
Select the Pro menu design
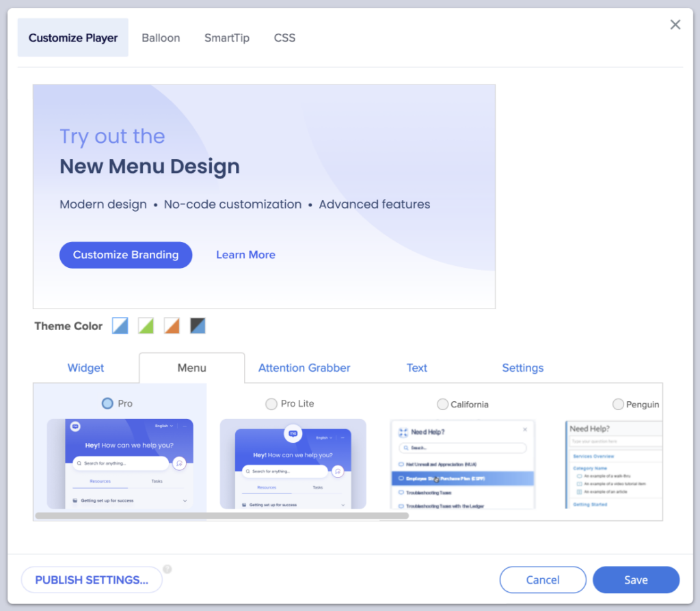pyautogui.click(x=106, y=404)
